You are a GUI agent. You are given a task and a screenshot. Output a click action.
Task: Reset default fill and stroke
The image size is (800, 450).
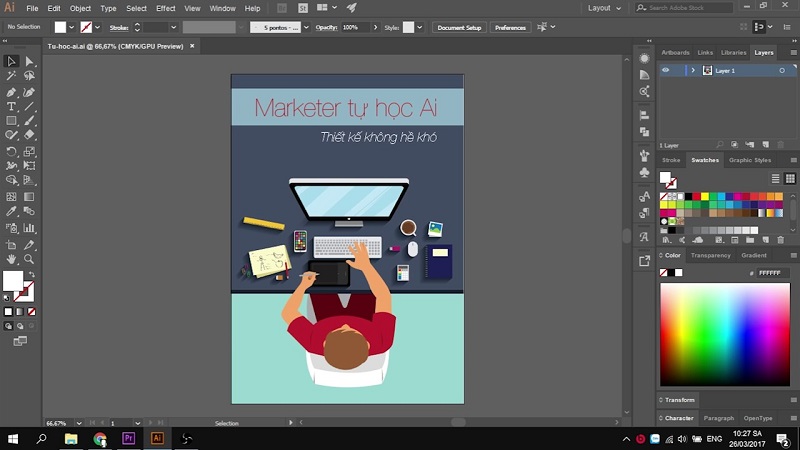(7, 298)
